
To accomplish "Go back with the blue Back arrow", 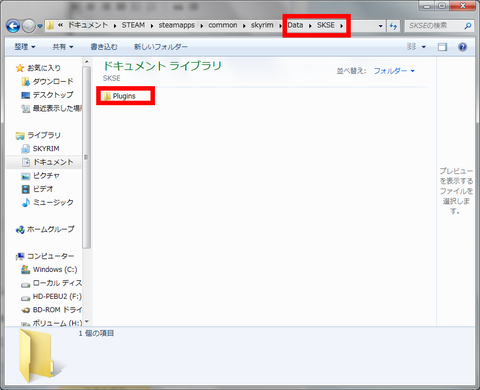I will 13,26.
